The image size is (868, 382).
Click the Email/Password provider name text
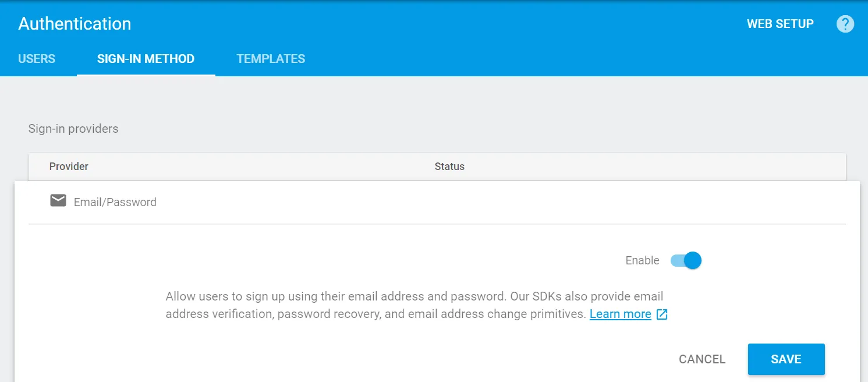(x=115, y=203)
